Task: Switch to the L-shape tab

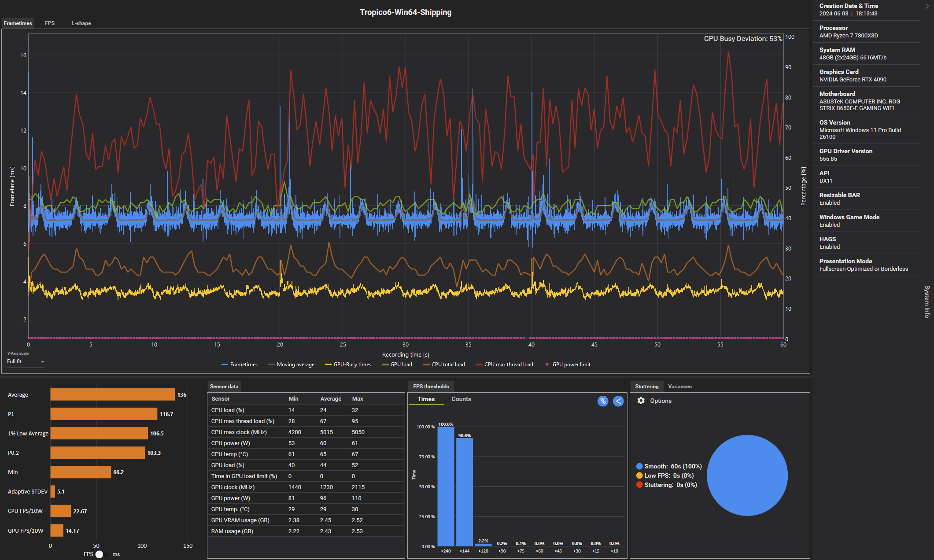Action: point(81,23)
